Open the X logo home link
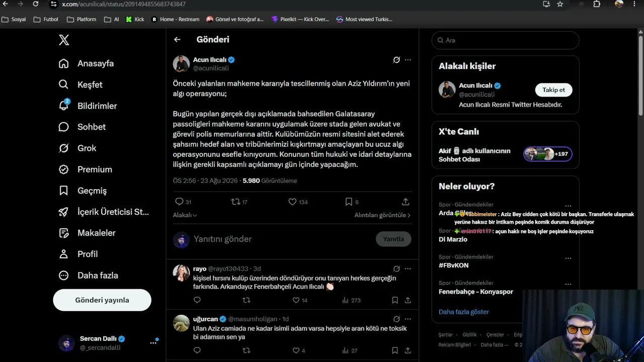 click(x=64, y=40)
